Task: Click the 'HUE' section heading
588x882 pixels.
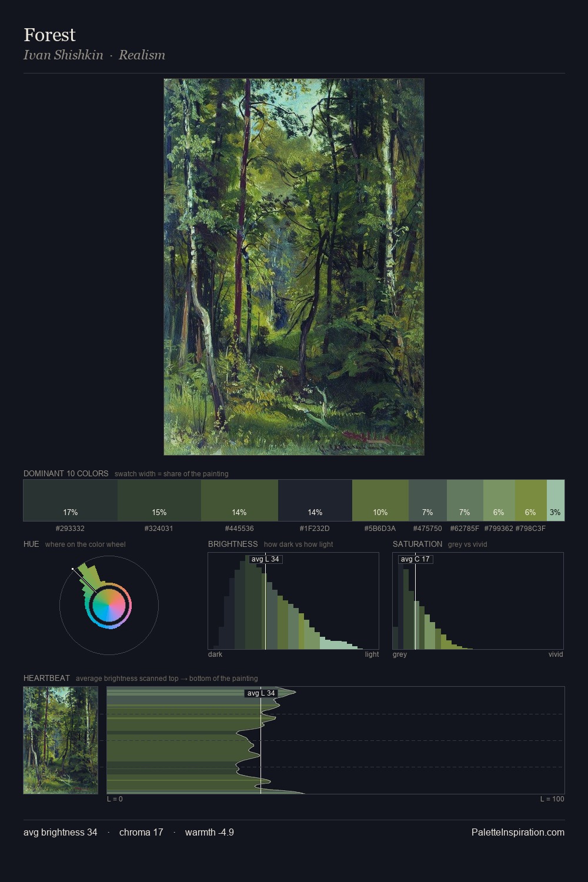Action: tap(31, 544)
